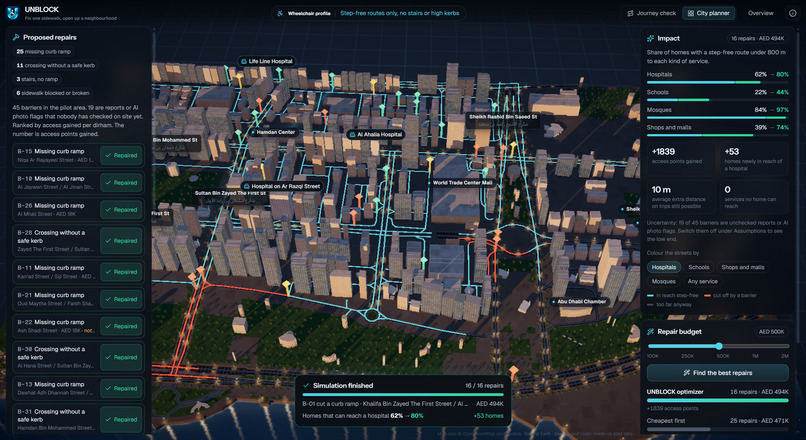Click the +1839 access points gained card
The height and width of the screenshot is (440, 806).
coord(681,159)
